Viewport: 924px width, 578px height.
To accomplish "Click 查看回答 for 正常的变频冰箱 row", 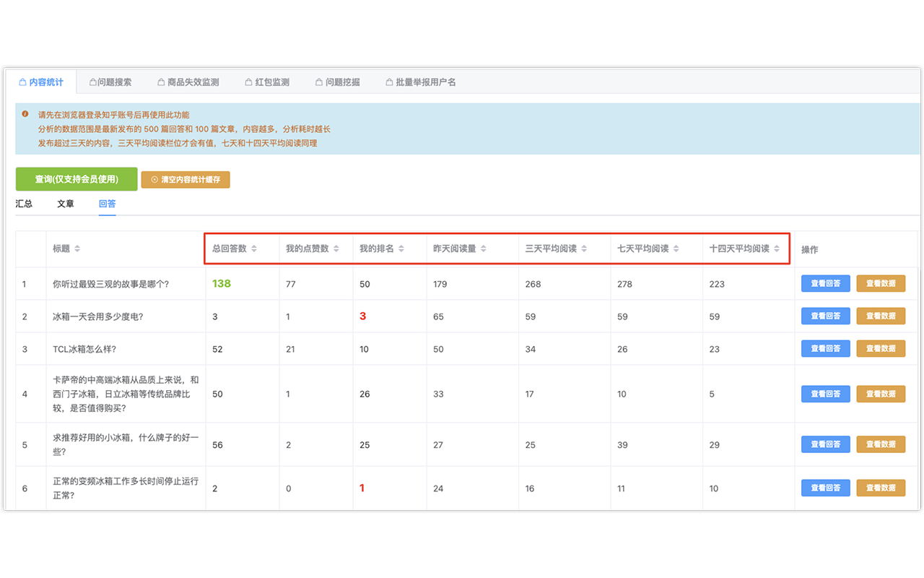I will pyautogui.click(x=825, y=488).
